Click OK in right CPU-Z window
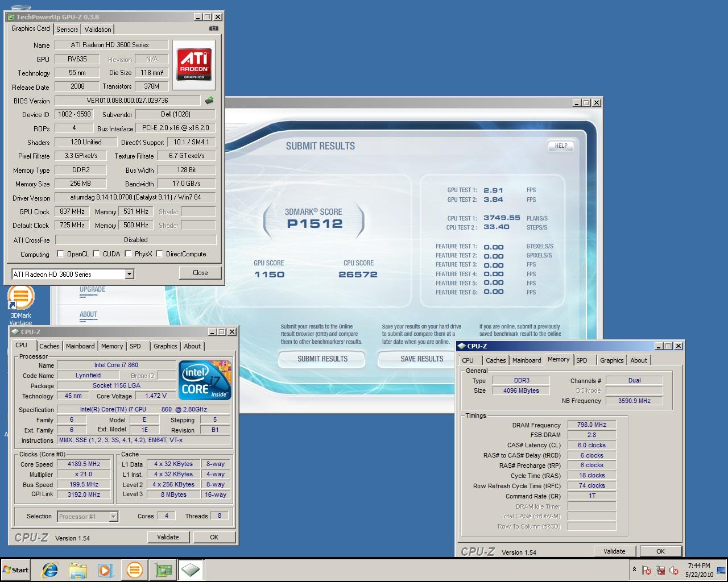 (660, 551)
